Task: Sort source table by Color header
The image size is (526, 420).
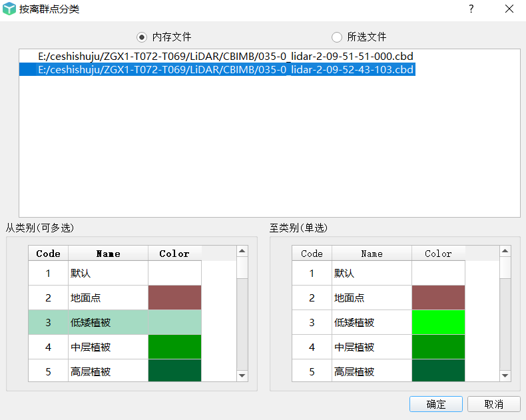Action: coord(174,254)
